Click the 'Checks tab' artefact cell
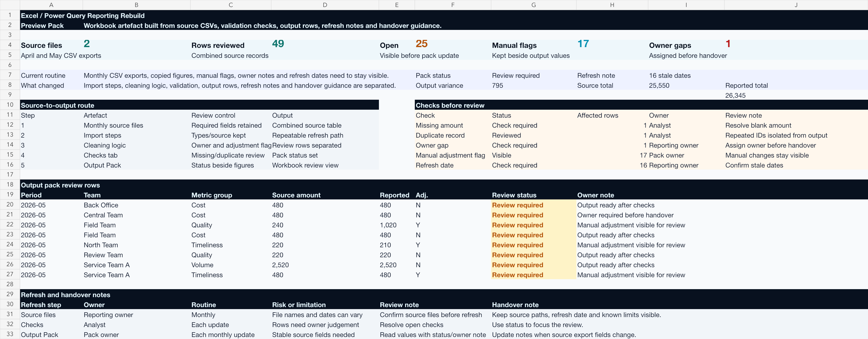The width and height of the screenshot is (868, 339). [x=100, y=155]
